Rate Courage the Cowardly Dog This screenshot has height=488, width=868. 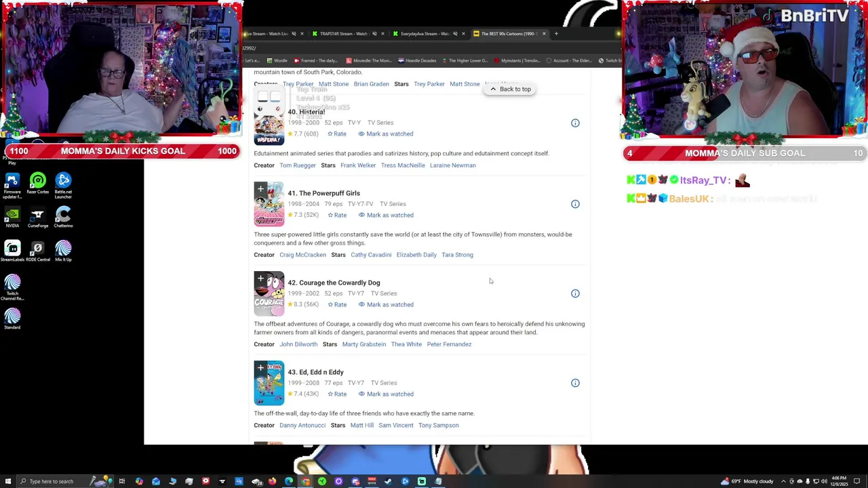337,304
